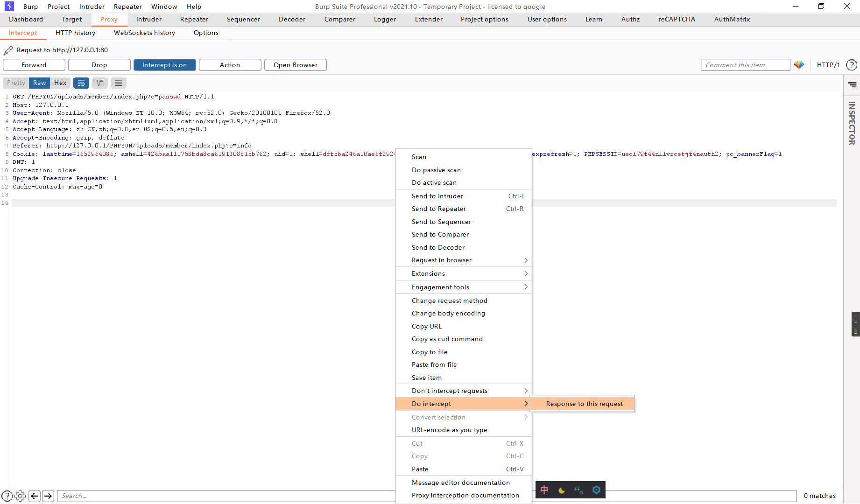
Task: Open Message editor documentation
Action: tap(464, 483)
